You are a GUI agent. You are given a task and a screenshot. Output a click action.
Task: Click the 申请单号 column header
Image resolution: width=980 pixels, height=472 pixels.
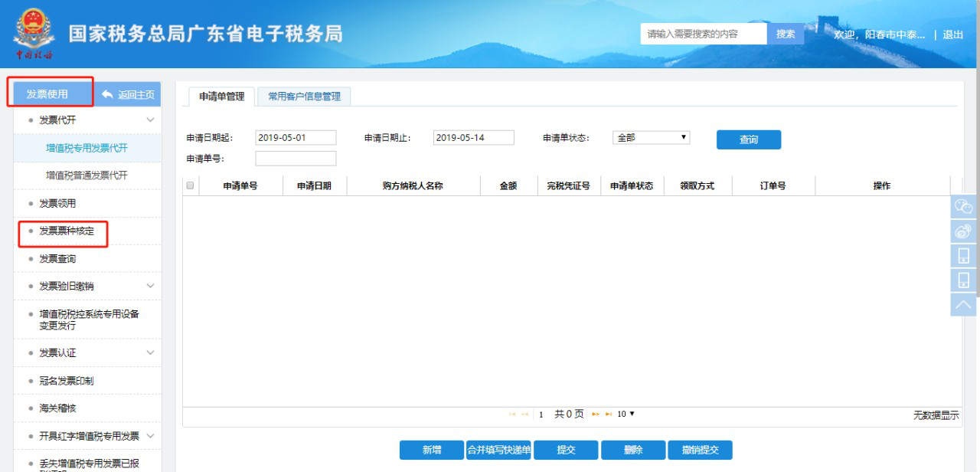click(240, 185)
